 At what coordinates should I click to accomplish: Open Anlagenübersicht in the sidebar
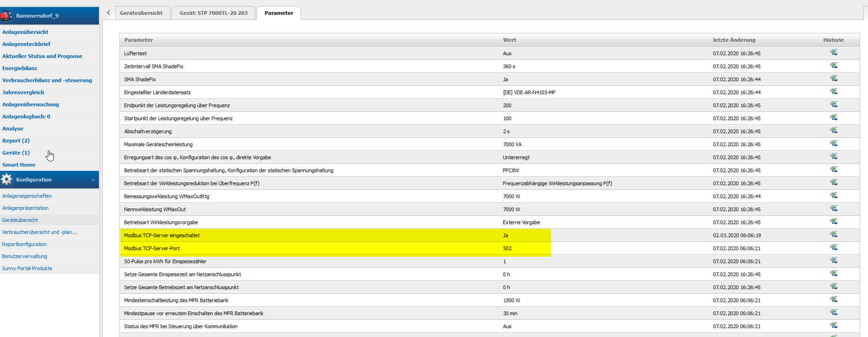[26, 32]
